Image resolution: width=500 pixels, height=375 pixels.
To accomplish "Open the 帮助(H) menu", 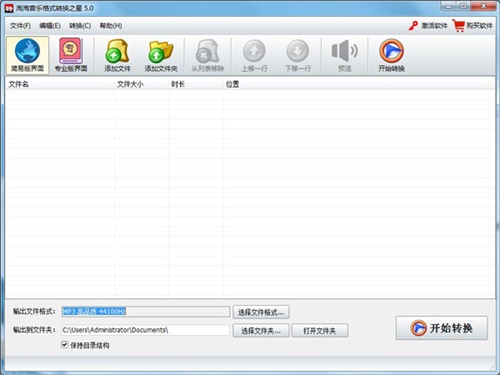I will (111, 26).
